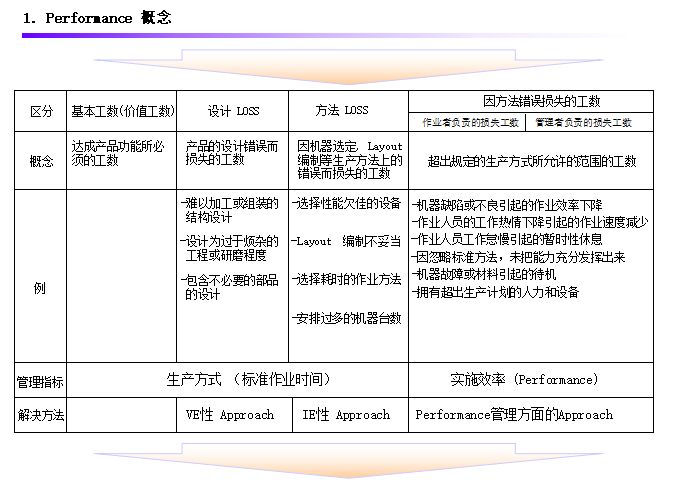Click the "VE性 Approach" cell
Viewport: 679px width, 487px height.
click(x=230, y=414)
